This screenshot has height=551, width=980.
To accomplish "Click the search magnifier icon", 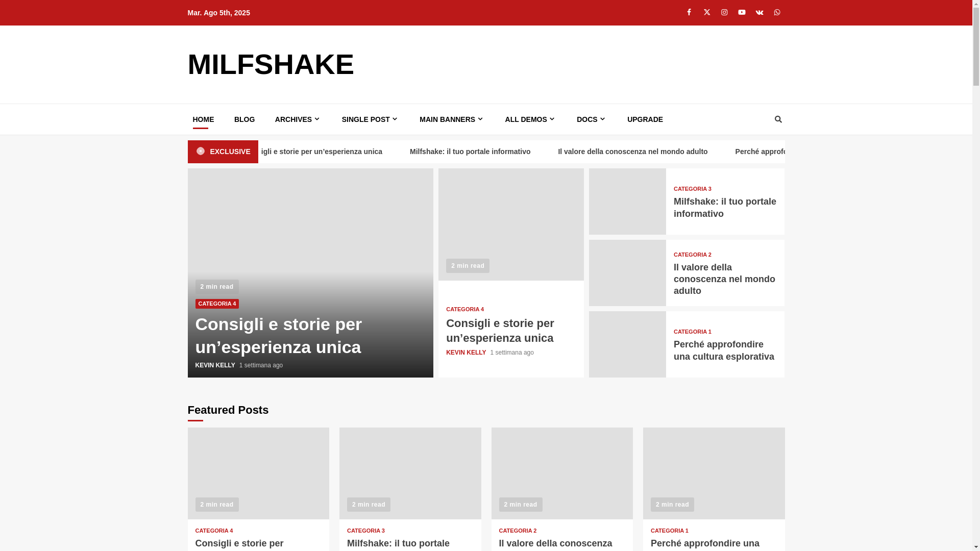I will click(778, 119).
